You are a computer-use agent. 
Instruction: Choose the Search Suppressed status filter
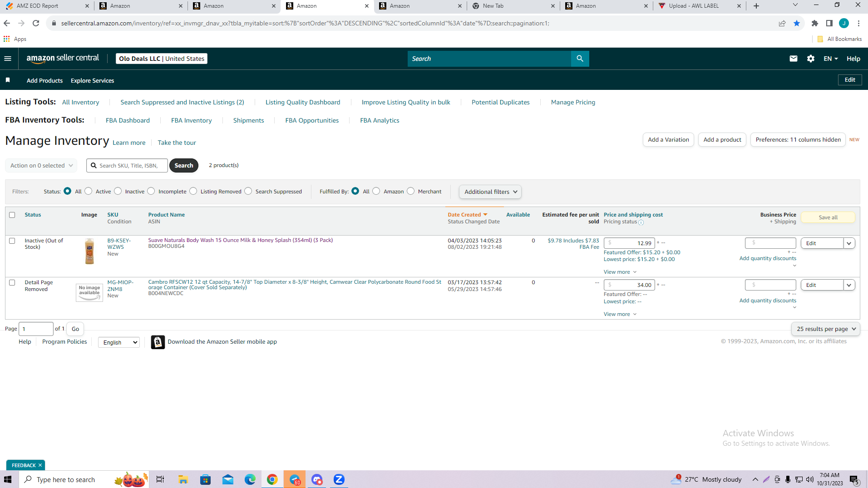click(248, 191)
